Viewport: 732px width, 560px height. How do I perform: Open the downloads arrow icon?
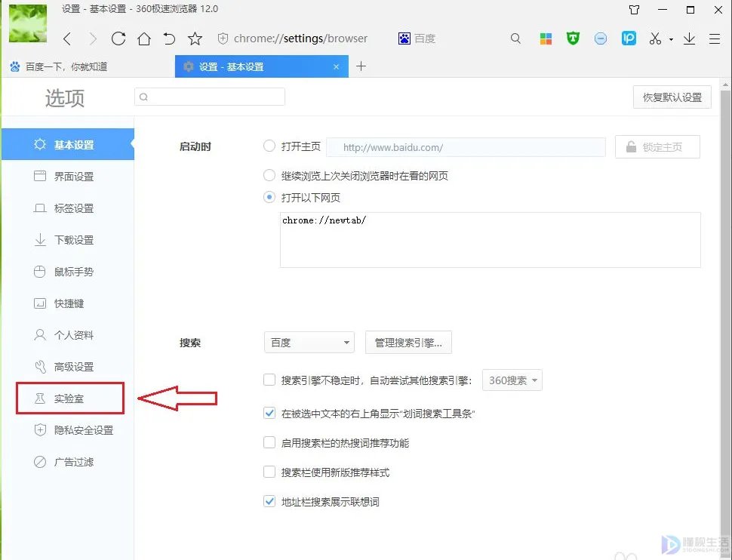pyautogui.click(x=689, y=38)
